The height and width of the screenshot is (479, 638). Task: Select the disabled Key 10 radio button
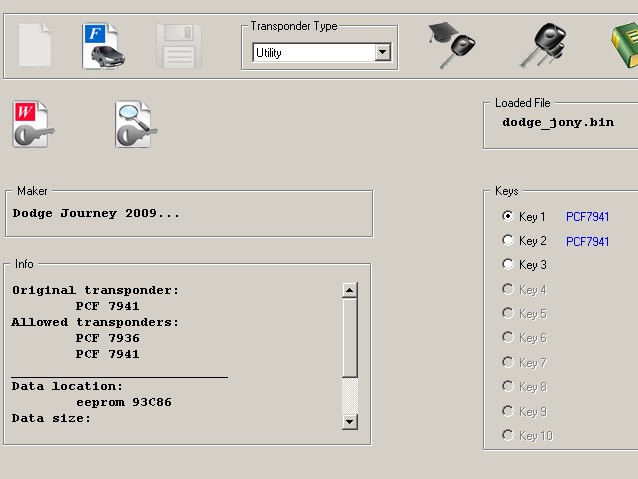[x=507, y=435]
